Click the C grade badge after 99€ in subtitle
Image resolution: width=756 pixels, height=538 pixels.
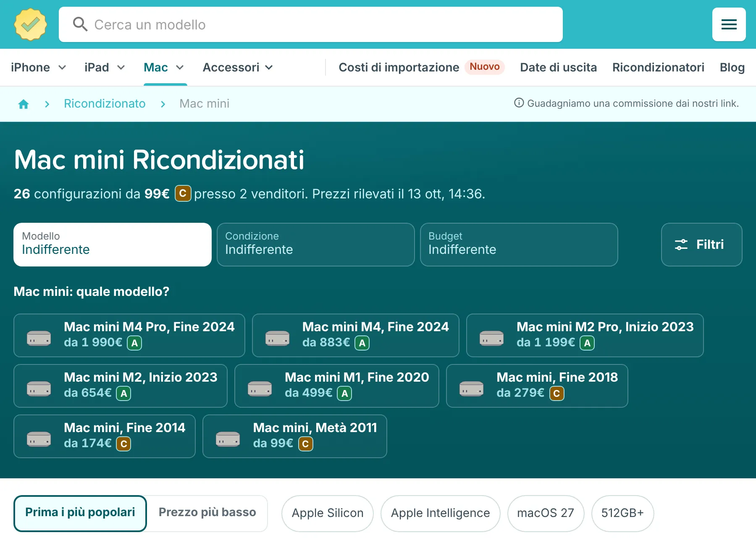(x=183, y=193)
